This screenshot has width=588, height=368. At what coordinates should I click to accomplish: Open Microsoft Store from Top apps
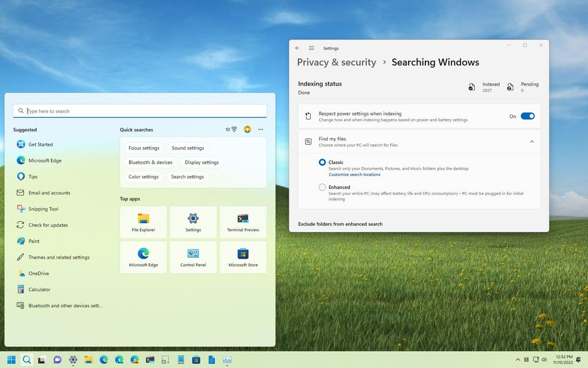[x=243, y=256]
